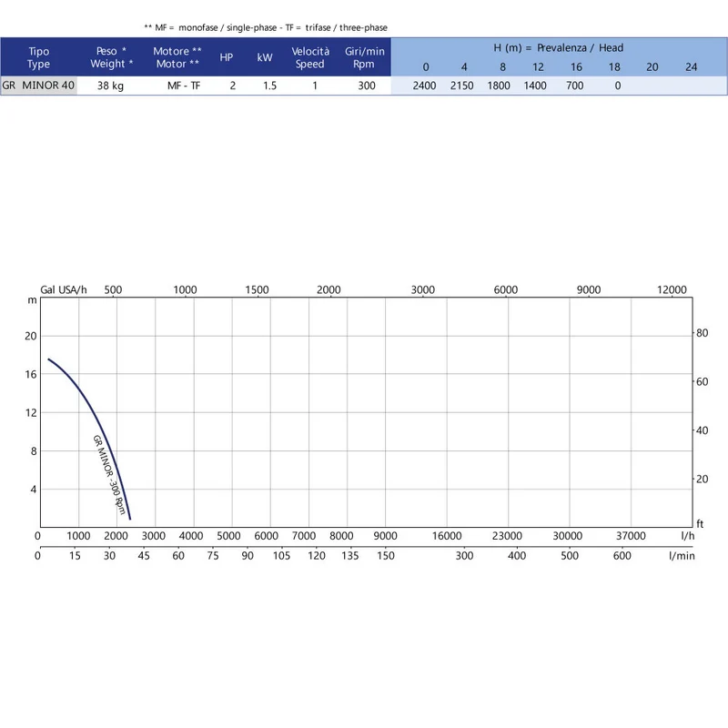Select the Motore Motor column header
728x728 pixels.
point(177,57)
